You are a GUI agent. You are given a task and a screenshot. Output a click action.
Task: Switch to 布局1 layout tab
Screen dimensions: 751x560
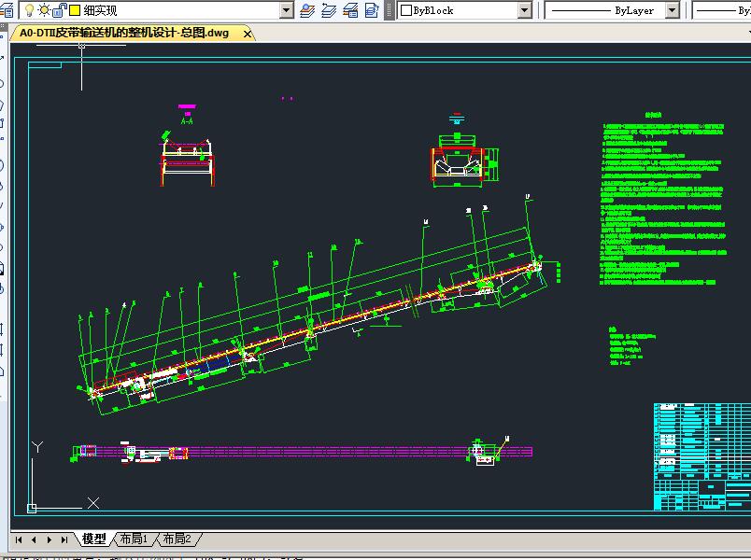point(134,539)
